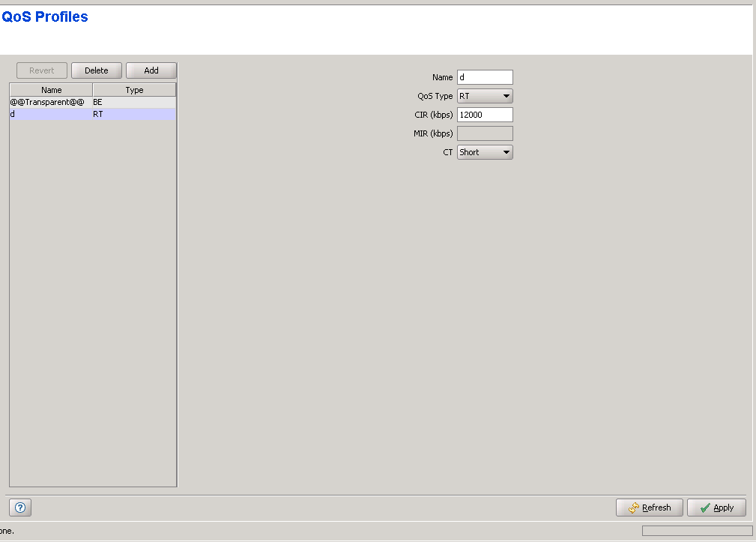The image size is (756, 542).
Task: Click the grayed-out Revert button
Action: (x=42, y=70)
